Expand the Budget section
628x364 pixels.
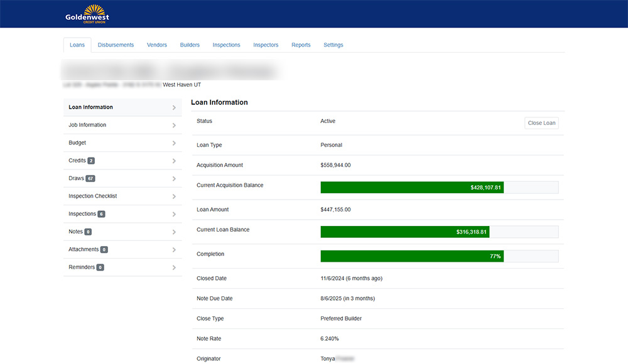tap(122, 142)
